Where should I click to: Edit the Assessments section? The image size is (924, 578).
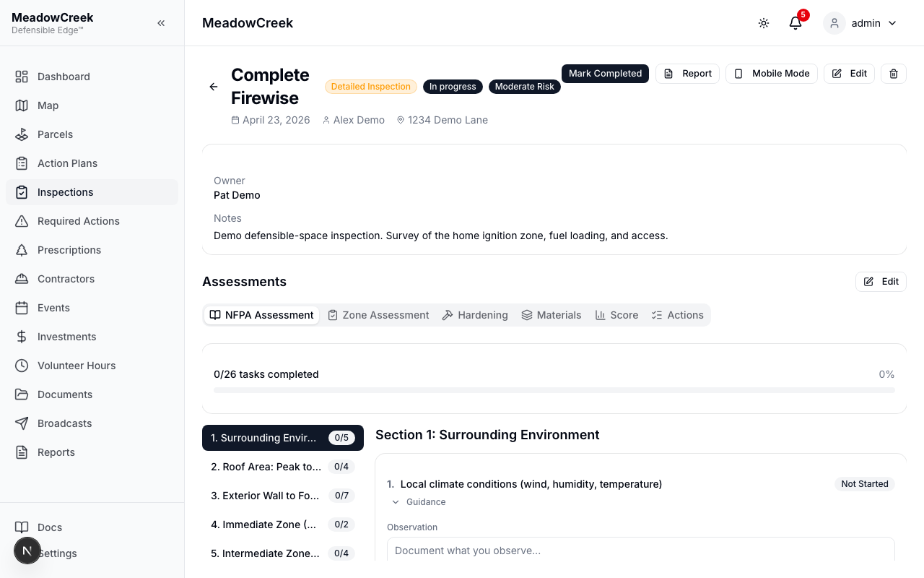coord(881,282)
